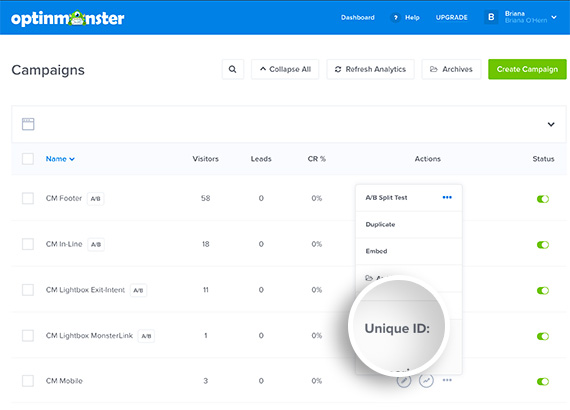570x410 pixels.
Task: Collapse the campaign group chevron
Action: pyautogui.click(x=551, y=124)
